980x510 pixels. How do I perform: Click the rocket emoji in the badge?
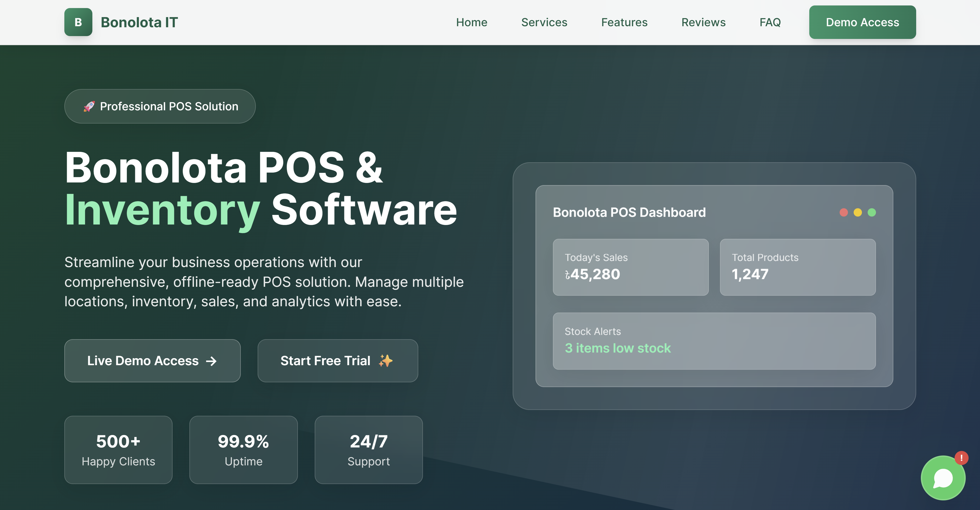tap(89, 106)
